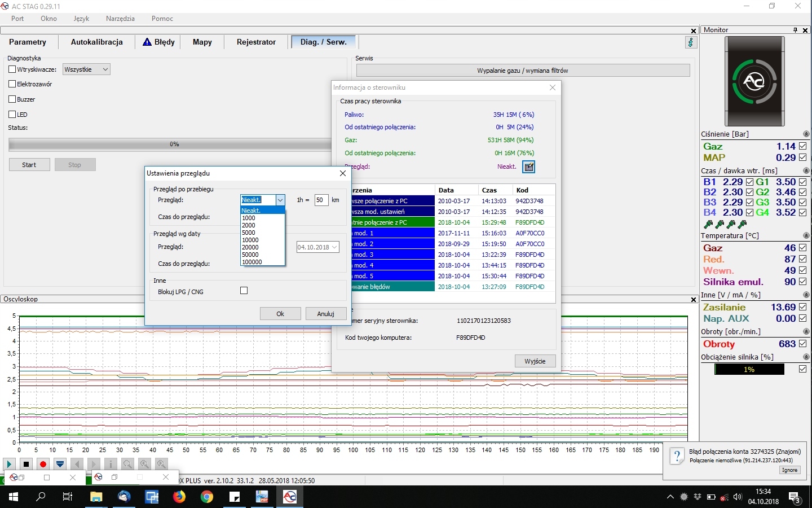Click Anuluj in Ustawienia przeglądu dialog
812x508 pixels.
coord(325,314)
